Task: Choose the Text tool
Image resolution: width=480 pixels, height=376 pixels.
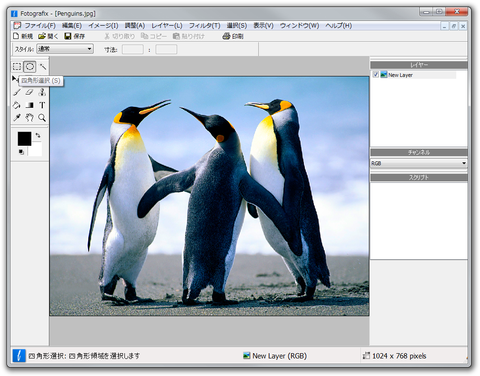Action: 42,105
